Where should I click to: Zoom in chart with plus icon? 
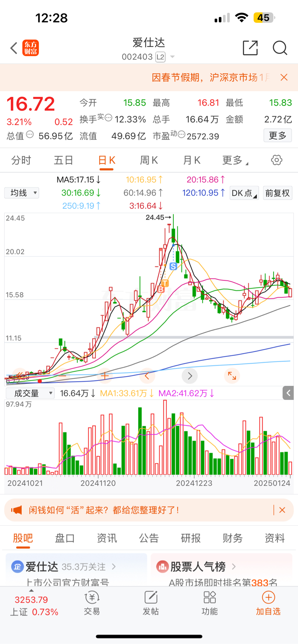[104, 375]
